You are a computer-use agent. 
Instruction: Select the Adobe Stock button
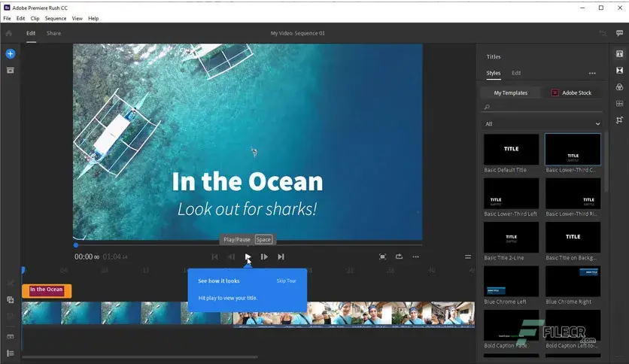(572, 93)
